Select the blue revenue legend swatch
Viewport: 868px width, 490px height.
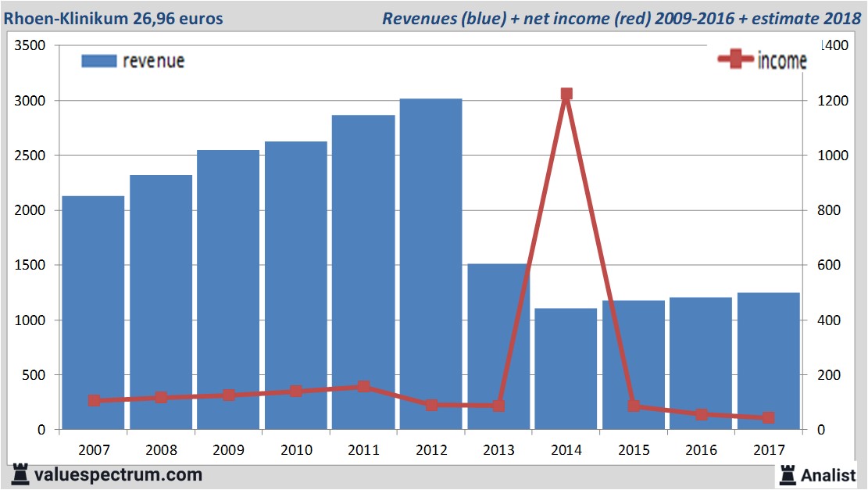pyautogui.click(x=99, y=61)
